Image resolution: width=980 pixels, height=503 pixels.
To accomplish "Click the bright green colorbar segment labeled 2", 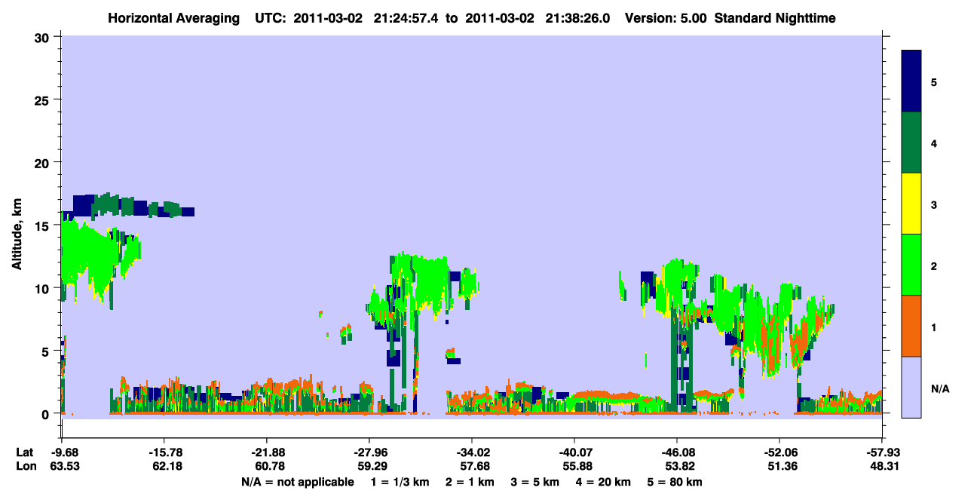I will (911, 265).
